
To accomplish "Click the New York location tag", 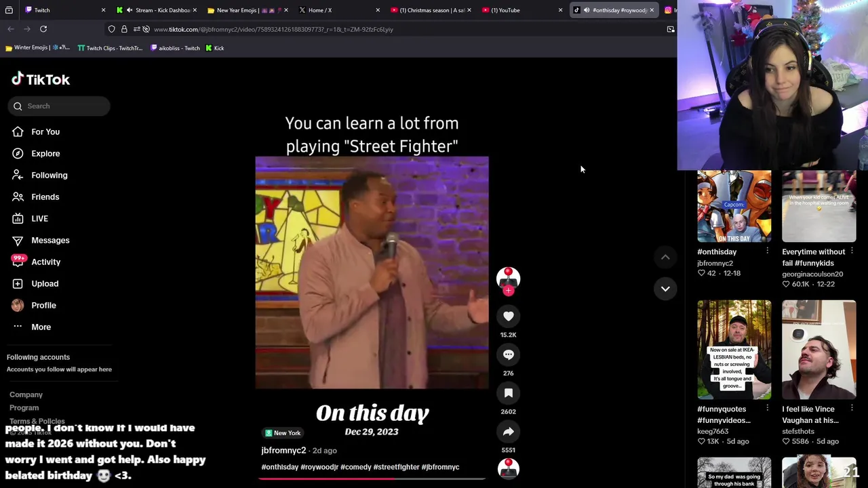I will tap(283, 433).
